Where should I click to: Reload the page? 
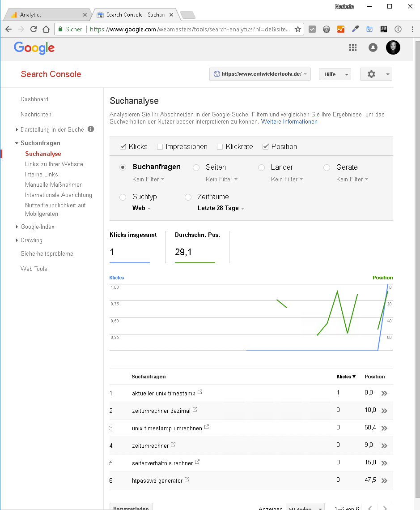(x=34, y=29)
